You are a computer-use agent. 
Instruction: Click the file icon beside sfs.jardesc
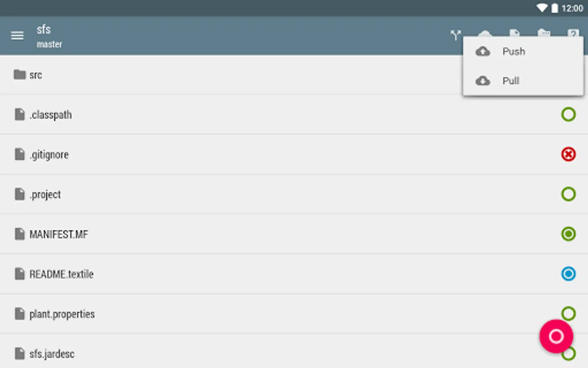coord(20,354)
